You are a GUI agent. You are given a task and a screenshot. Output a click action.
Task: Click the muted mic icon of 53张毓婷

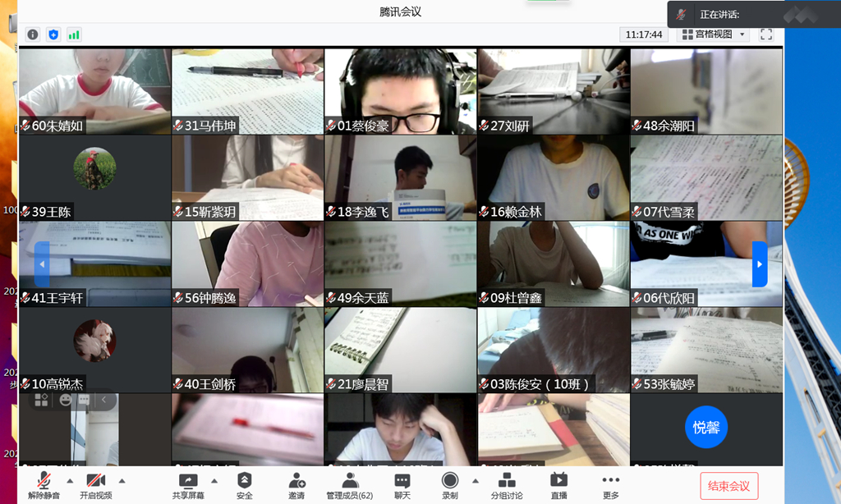click(x=636, y=384)
